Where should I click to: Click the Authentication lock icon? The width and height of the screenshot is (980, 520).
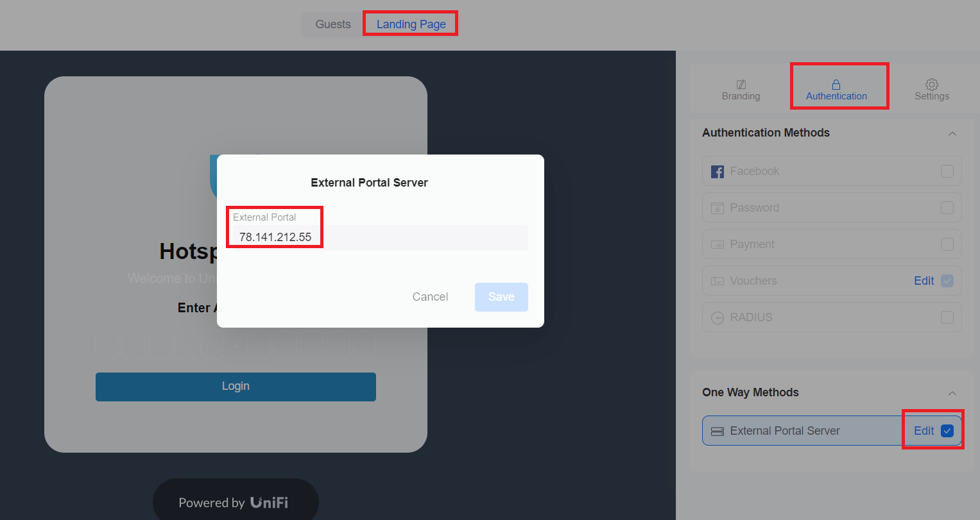coord(836,84)
